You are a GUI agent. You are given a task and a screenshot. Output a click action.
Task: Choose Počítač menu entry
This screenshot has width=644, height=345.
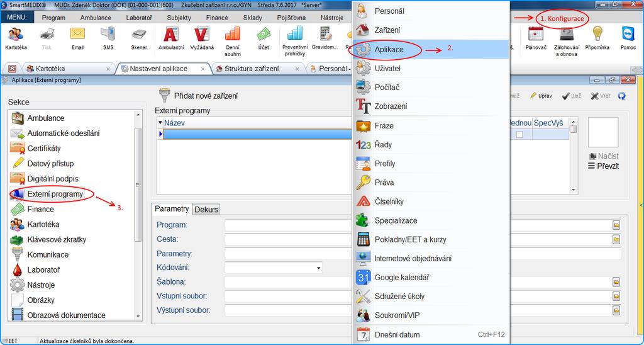431,87
